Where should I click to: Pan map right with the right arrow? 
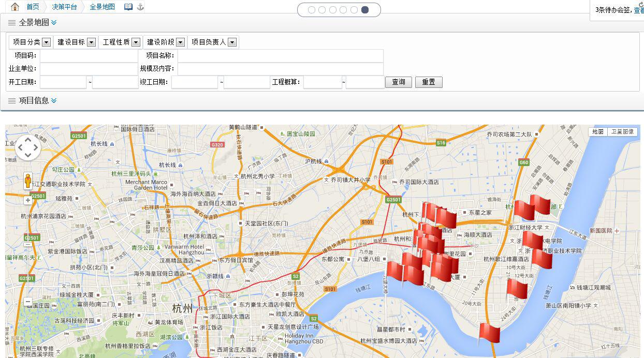[x=36, y=148]
